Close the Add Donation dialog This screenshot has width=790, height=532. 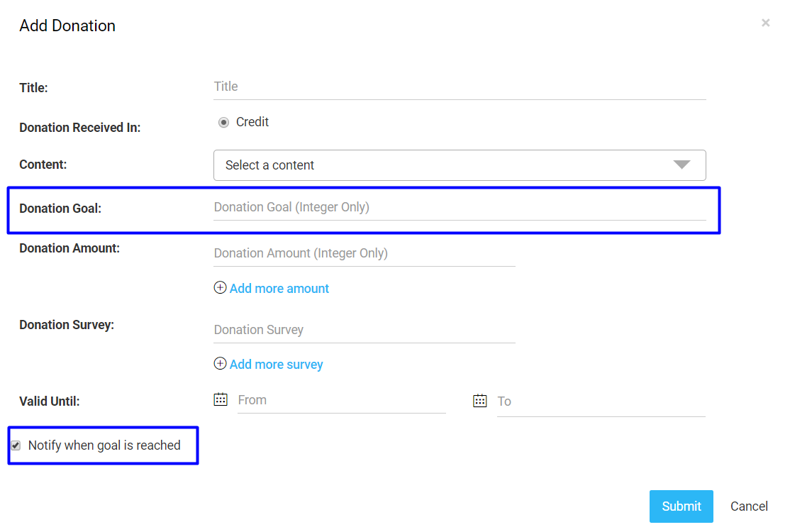pyautogui.click(x=765, y=23)
